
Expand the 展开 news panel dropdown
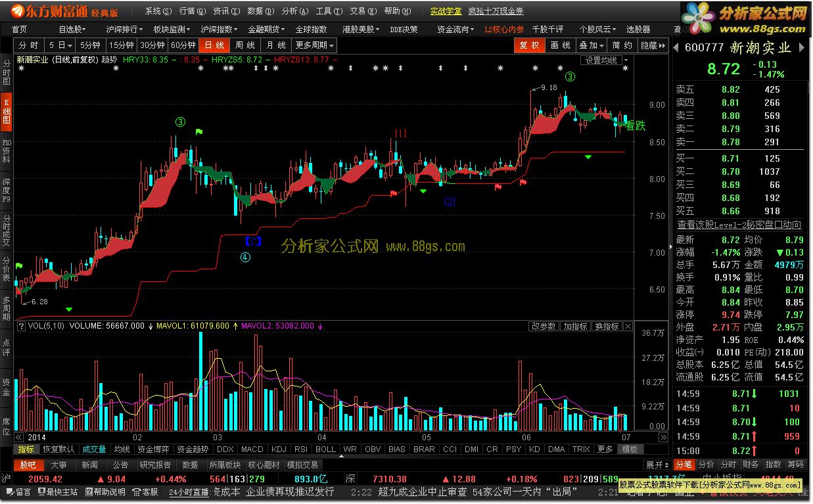click(657, 465)
